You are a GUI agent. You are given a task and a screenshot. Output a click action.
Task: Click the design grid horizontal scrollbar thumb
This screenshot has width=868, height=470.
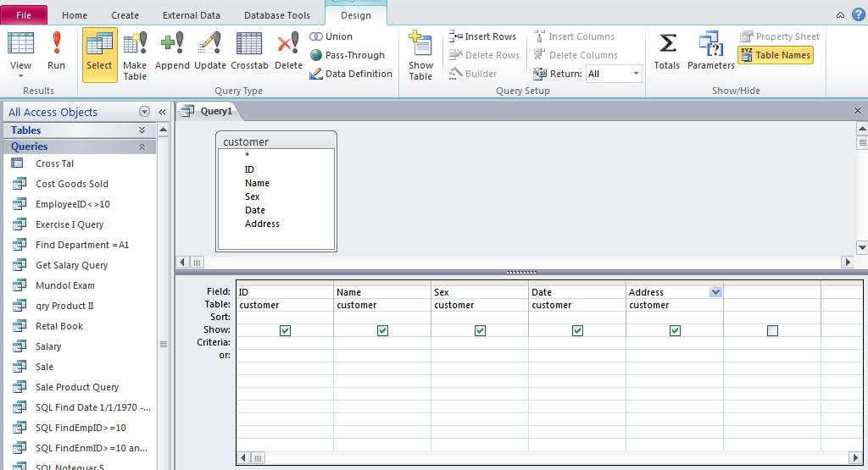tap(258, 458)
